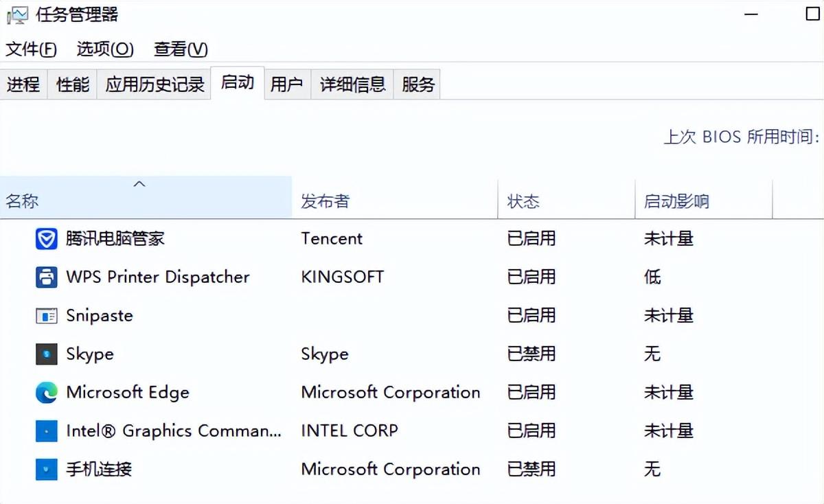Click 未计量 impact of 腾讯电脑管家
Viewport: 824px width, 504px height.
669,239
